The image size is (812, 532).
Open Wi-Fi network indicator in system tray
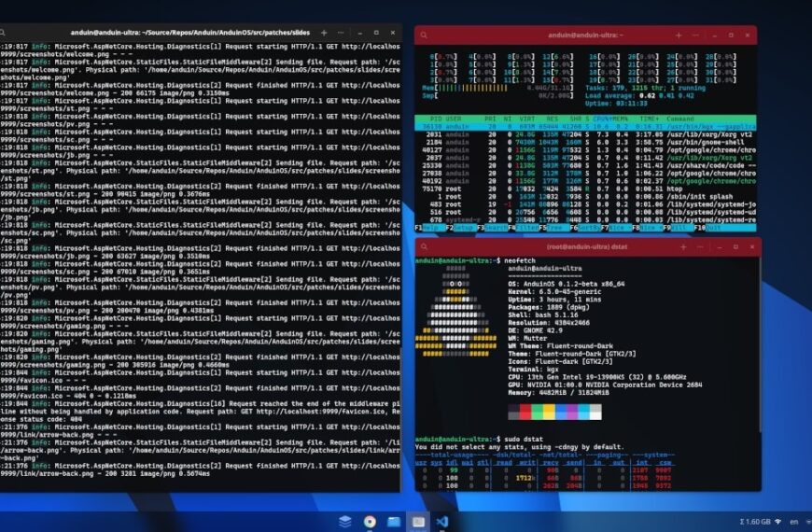click(x=777, y=522)
